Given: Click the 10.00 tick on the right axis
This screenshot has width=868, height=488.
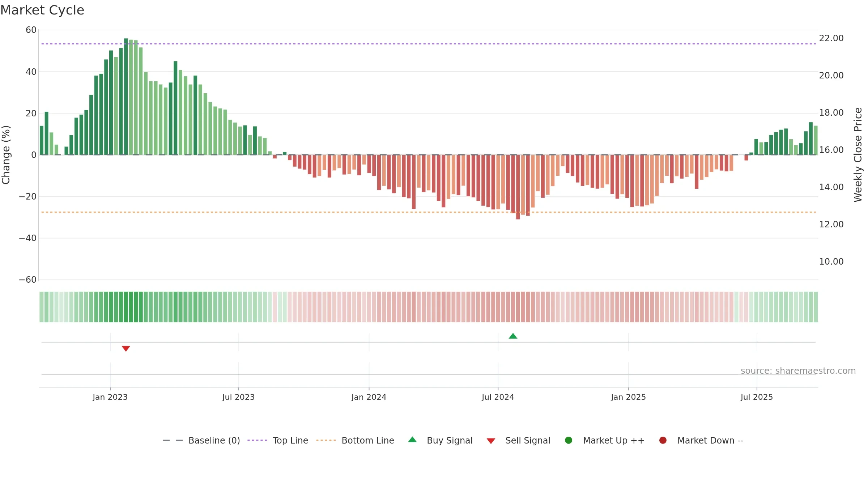Looking at the screenshot, I should coord(831,262).
